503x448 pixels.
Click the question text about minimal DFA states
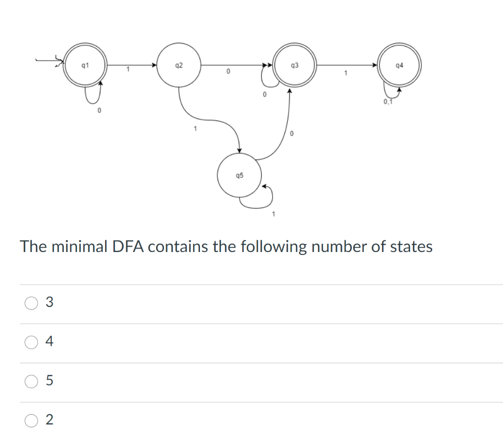226,247
